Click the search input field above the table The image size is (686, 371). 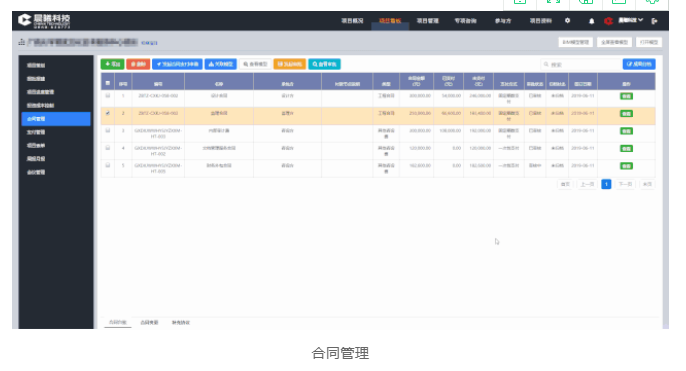pos(581,64)
